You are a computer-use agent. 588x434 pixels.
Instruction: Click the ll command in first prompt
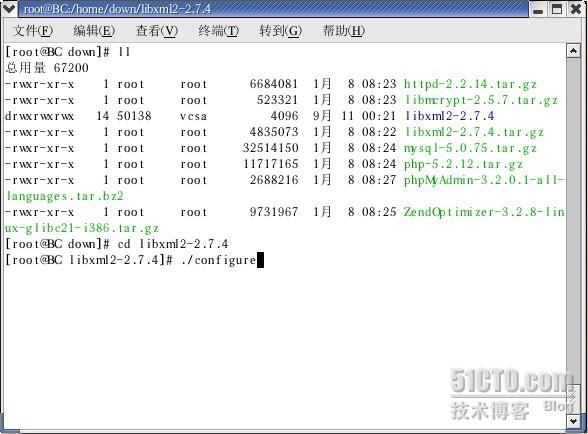(x=124, y=52)
